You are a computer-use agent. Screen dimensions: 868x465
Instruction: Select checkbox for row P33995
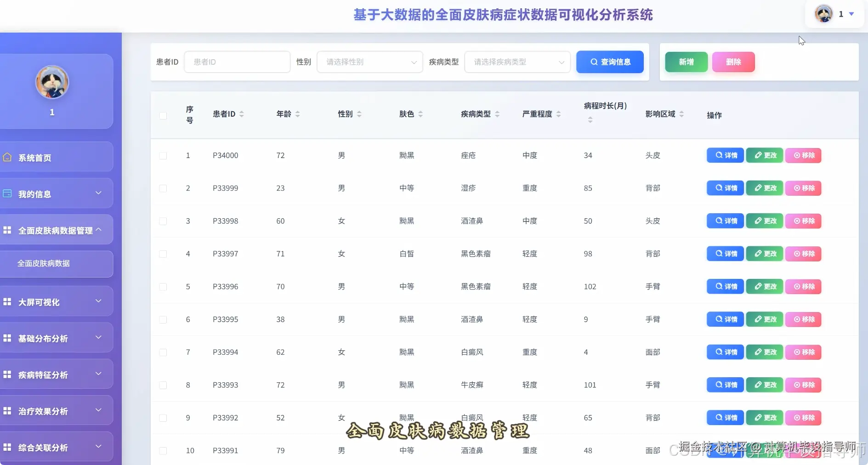click(163, 320)
